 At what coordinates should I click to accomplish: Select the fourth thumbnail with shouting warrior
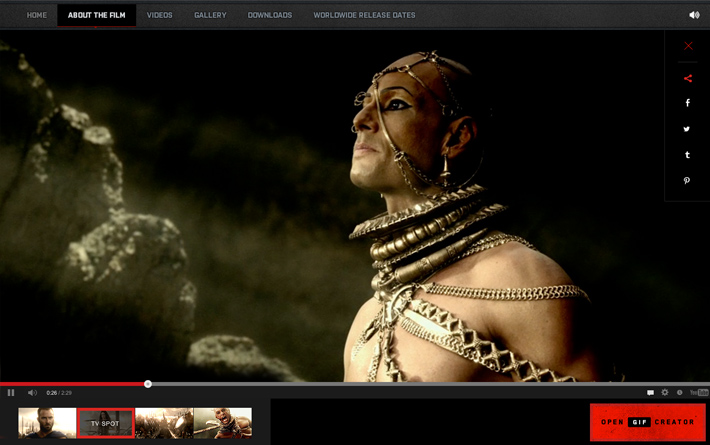(222, 423)
